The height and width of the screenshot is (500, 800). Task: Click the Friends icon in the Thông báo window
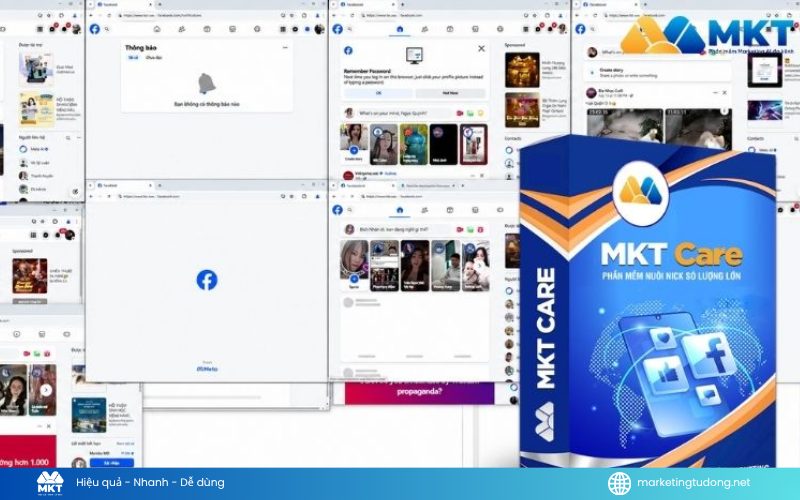click(182, 29)
